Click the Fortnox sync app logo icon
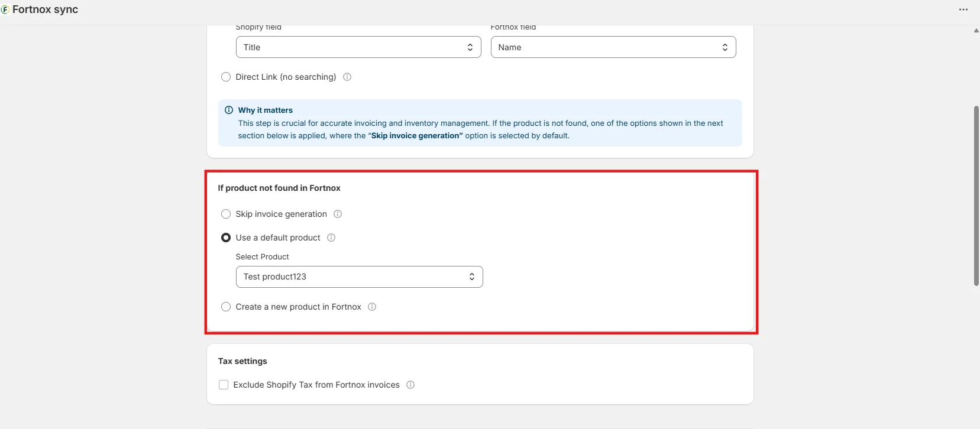This screenshot has height=429, width=980. pos(5,9)
